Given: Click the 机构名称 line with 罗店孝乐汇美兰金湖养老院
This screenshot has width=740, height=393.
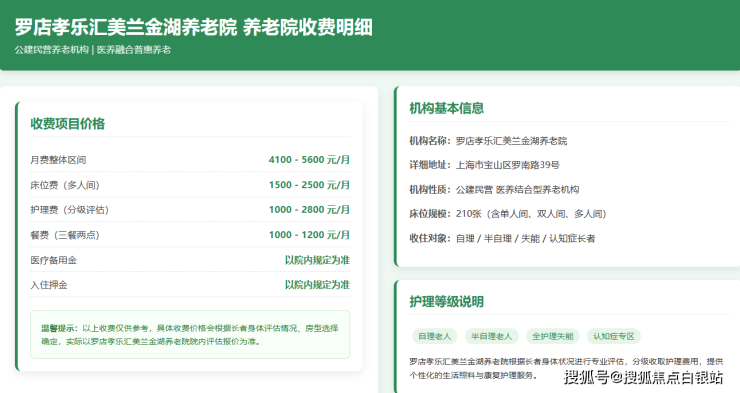Looking at the screenshot, I should point(488,141).
